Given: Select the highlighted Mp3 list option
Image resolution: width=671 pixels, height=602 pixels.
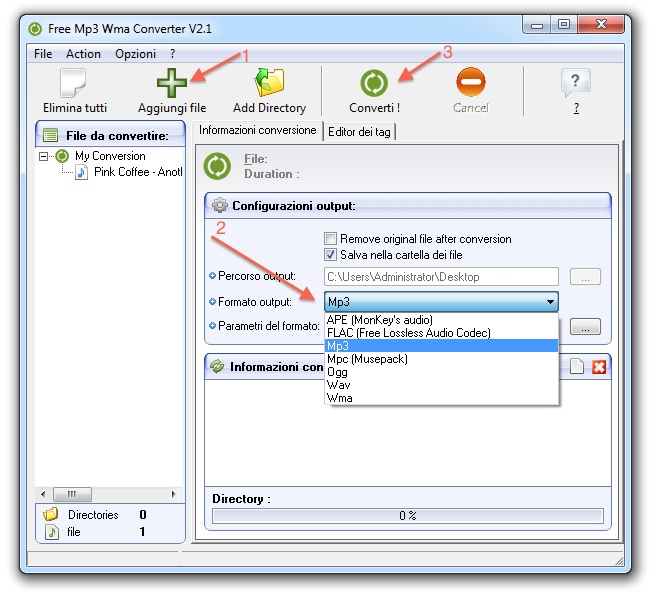Looking at the screenshot, I should tap(442, 346).
